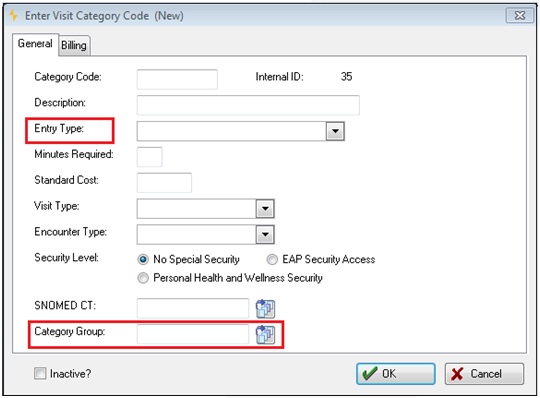Select the General tab
This screenshot has height=398, width=540.
(x=35, y=44)
